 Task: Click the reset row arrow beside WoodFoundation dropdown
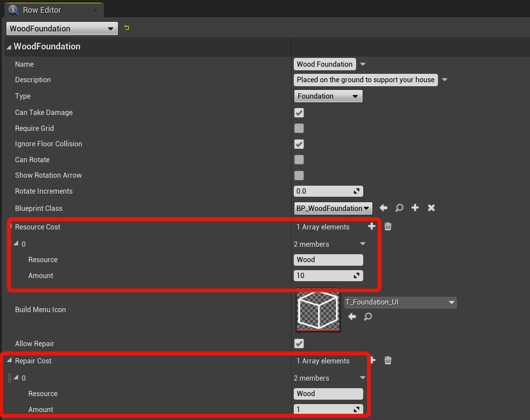point(127,28)
